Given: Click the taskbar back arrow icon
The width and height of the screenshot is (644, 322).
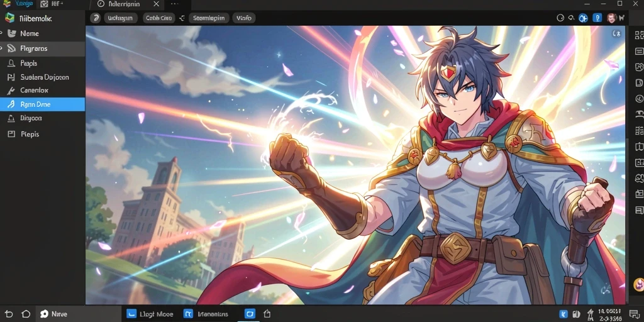Looking at the screenshot, I should [x=9, y=314].
